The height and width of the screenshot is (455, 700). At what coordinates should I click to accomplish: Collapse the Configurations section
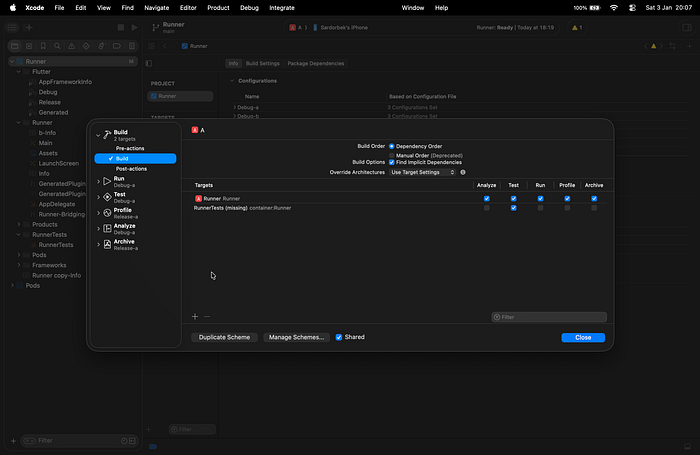(x=232, y=81)
